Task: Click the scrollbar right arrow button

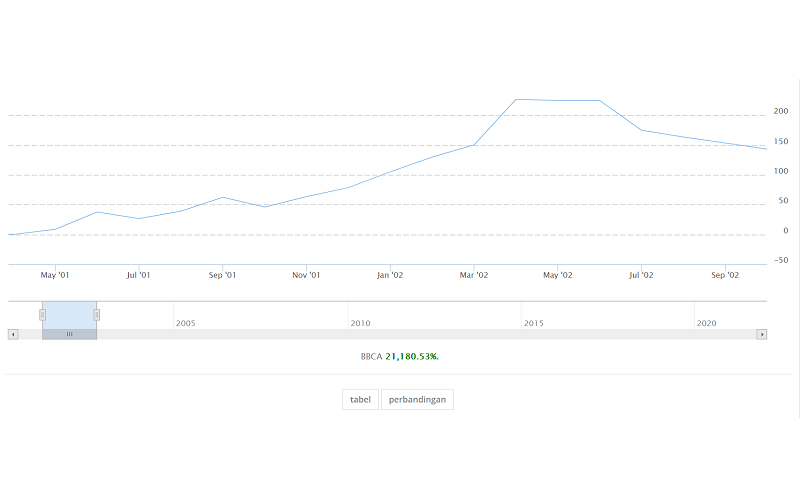Action: pos(762,334)
